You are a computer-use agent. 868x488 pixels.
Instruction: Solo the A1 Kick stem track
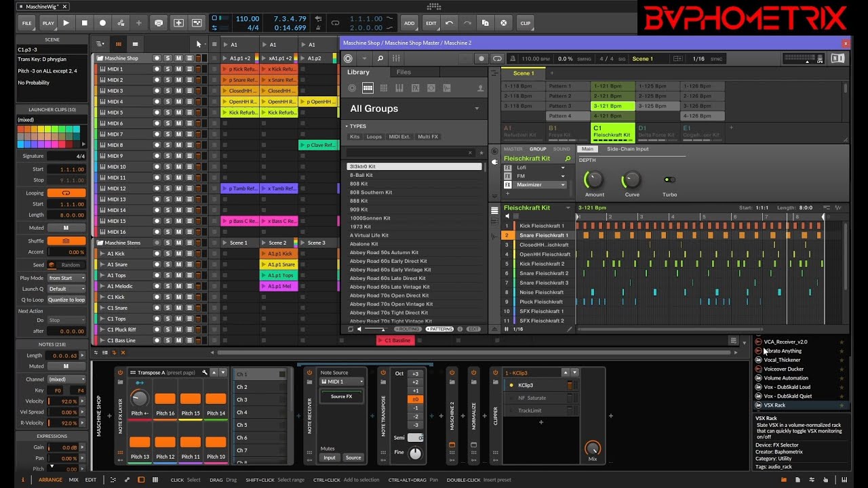167,253
